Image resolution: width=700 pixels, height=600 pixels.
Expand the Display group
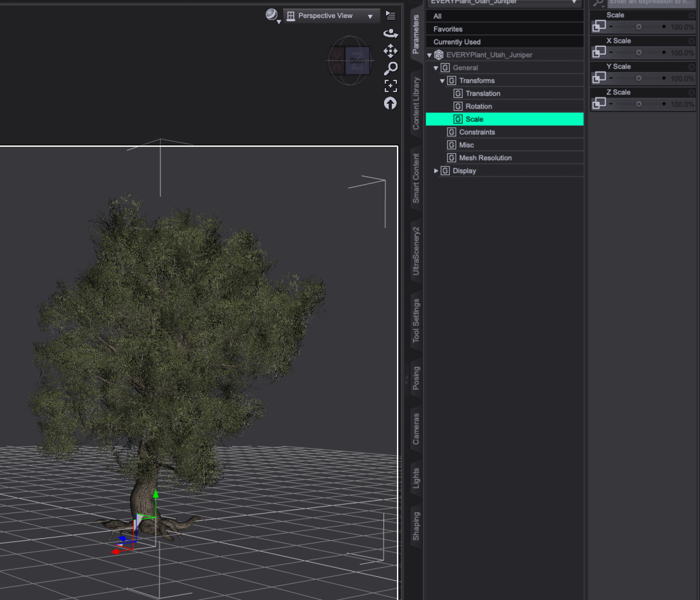click(x=436, y=171)
